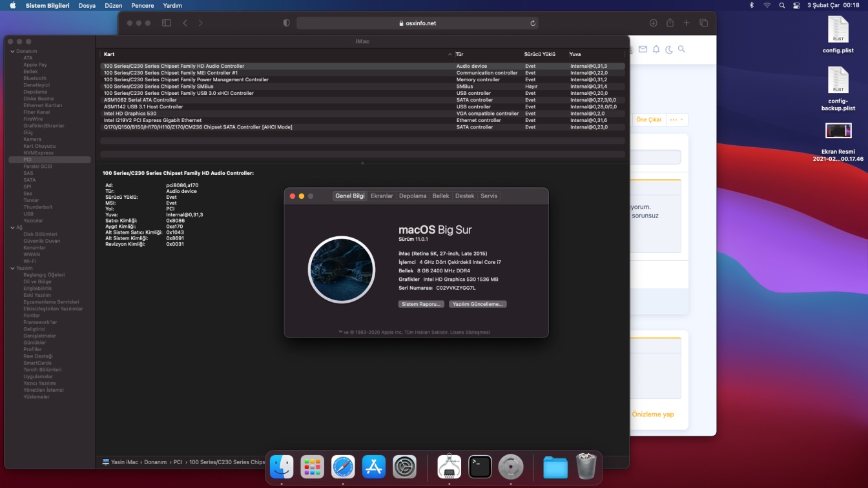This screenshot has height=488, width=868.
Task: Open the three-dots dropdown beside Öne Çıkar
Action: pos(677,119)
